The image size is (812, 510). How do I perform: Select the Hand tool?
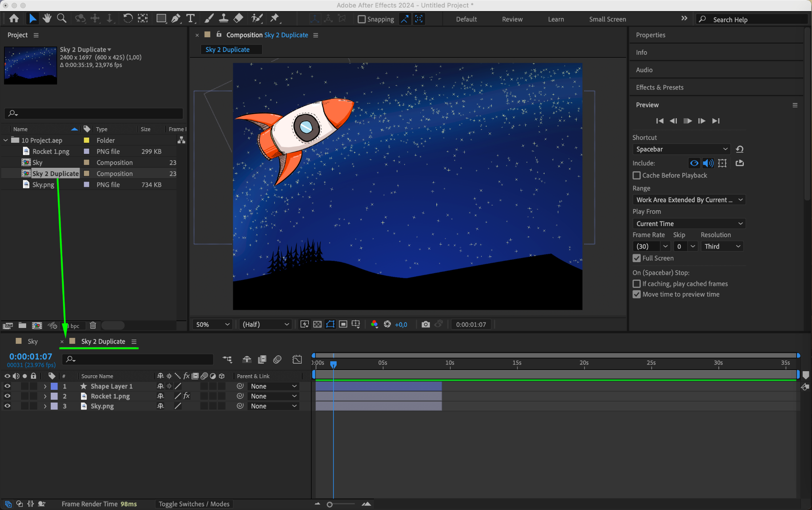pos(47,18)
